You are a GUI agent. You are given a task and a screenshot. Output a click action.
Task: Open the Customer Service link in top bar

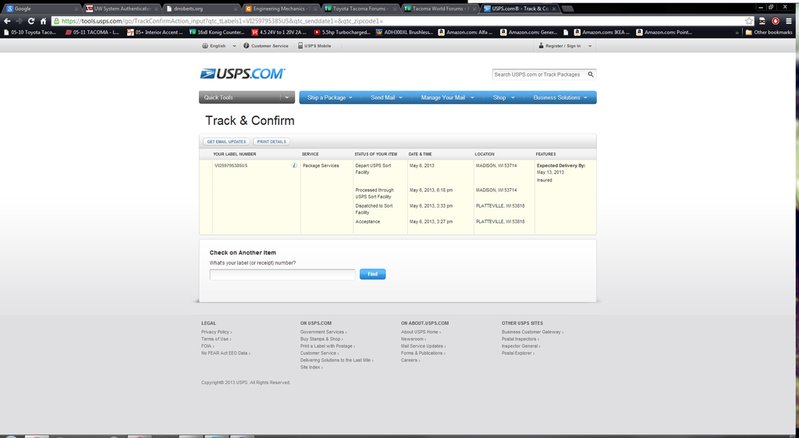(x=265, y=46)
